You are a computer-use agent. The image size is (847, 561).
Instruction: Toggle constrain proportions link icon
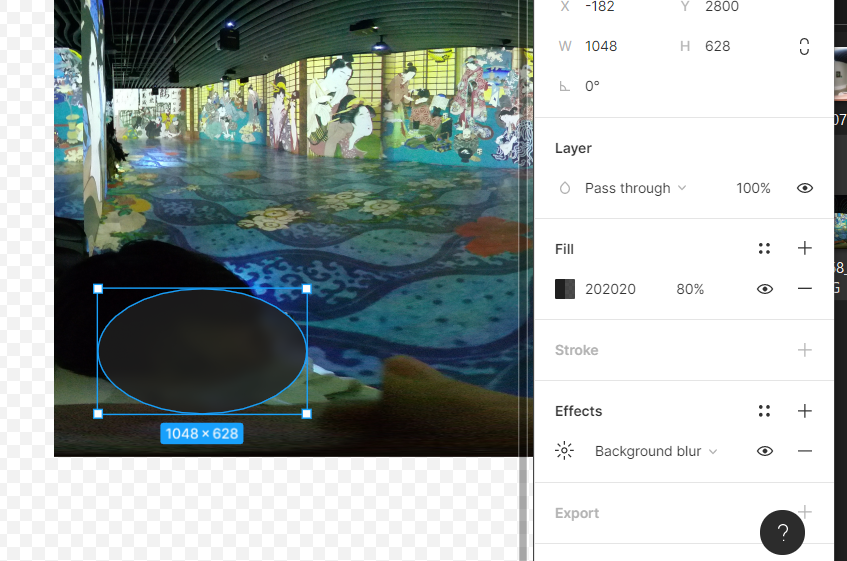[x=804, y=46]
